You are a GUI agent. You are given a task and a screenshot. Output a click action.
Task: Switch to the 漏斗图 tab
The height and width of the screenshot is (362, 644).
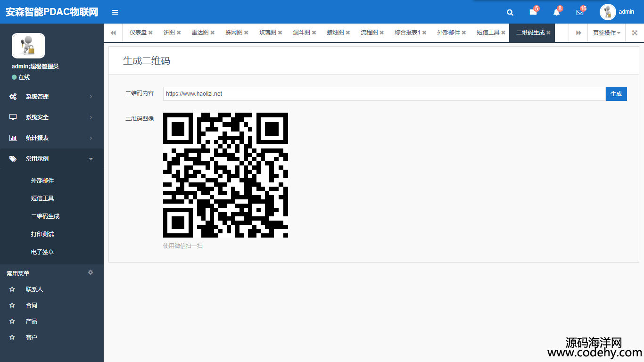pos(302,33)
